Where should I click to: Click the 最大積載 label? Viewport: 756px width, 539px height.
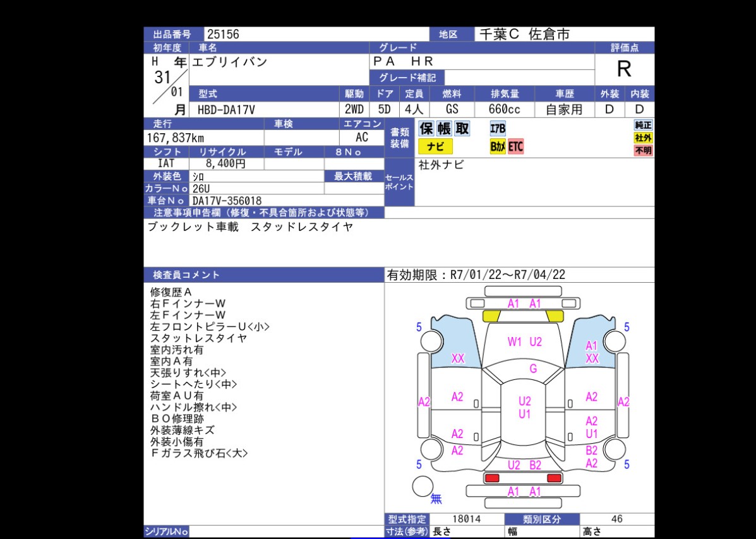coord(354,176)
